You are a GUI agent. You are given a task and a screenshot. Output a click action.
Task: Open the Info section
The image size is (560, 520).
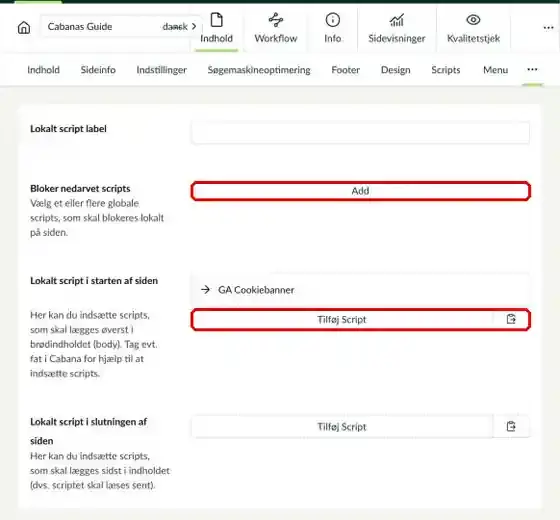pyautogui.click(x=332, y=28)
